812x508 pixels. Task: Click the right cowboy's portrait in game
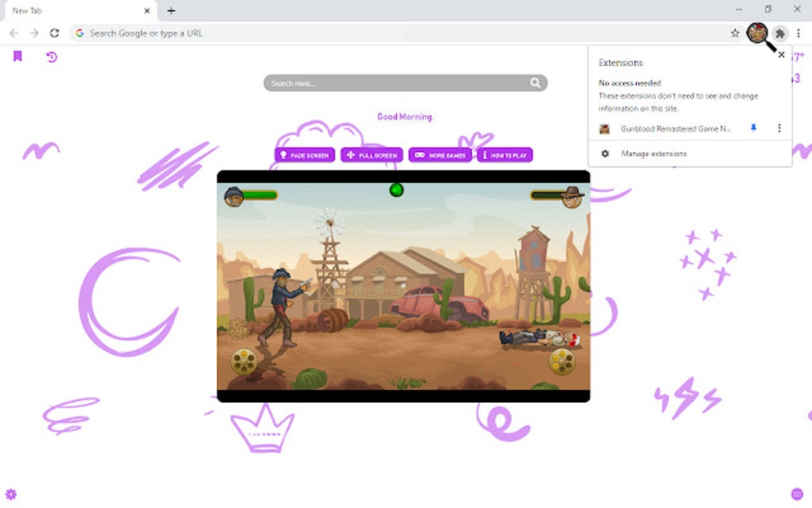(572, 197)
